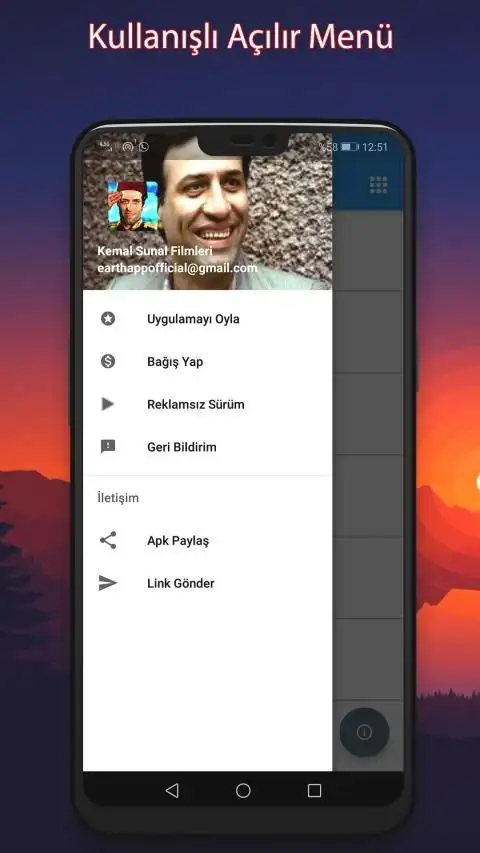
Task: Tap the play triangle icon beside Reklamsız Sürüm
Action: (x=108, y=404)
